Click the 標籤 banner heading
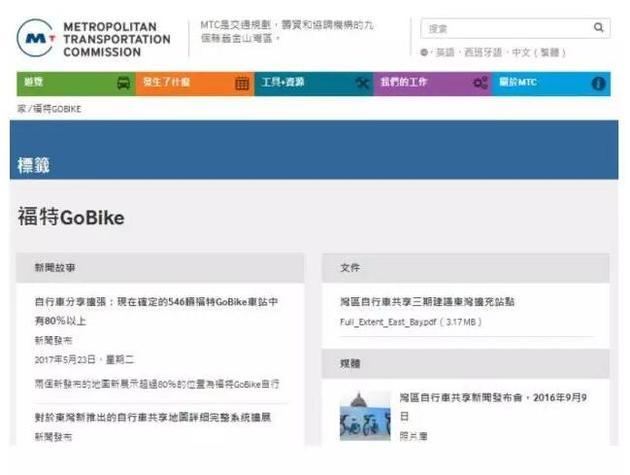The height and width of the screenshot is (475, 630). click(33, 165)
